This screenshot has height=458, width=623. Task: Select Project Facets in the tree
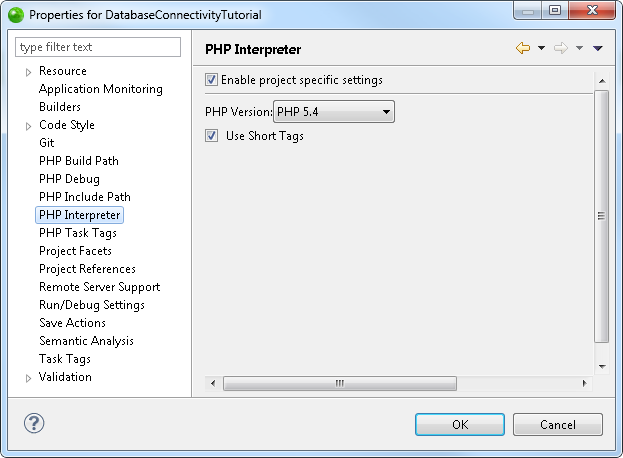[75, 251]
